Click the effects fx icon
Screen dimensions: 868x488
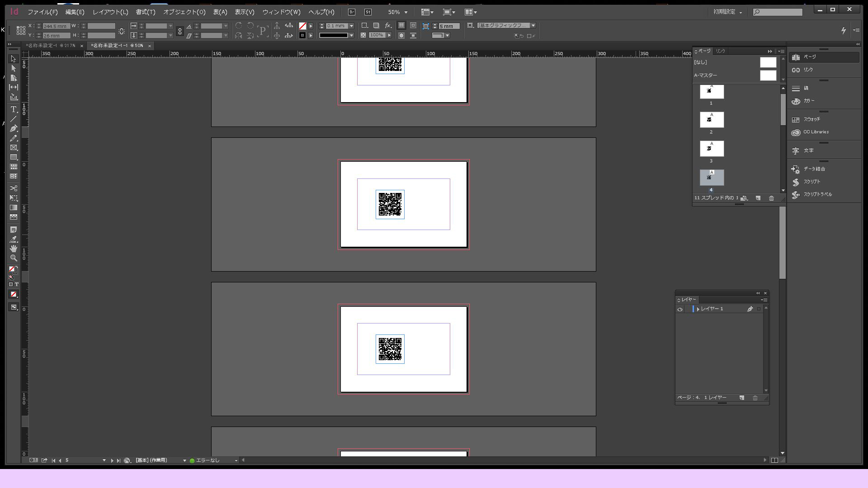tap(388, 26)
